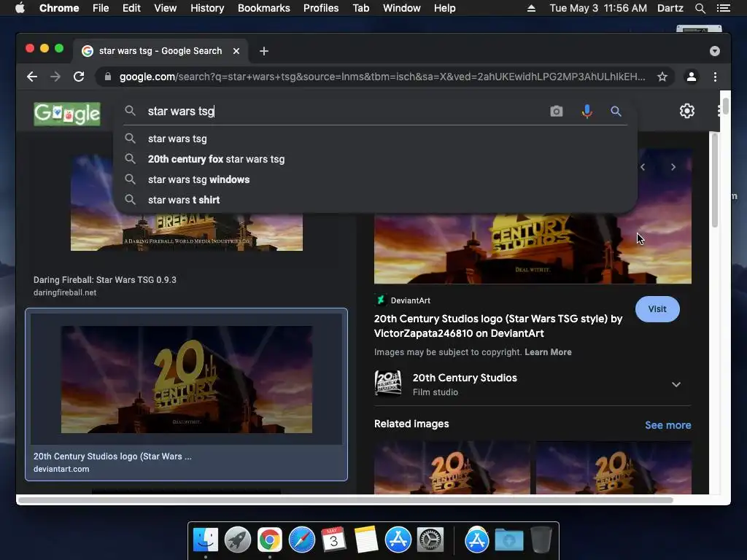Open the DeviantArt source link
This screenshot has width=747, height=560.
pyautogui.click(x=403, y=300)
